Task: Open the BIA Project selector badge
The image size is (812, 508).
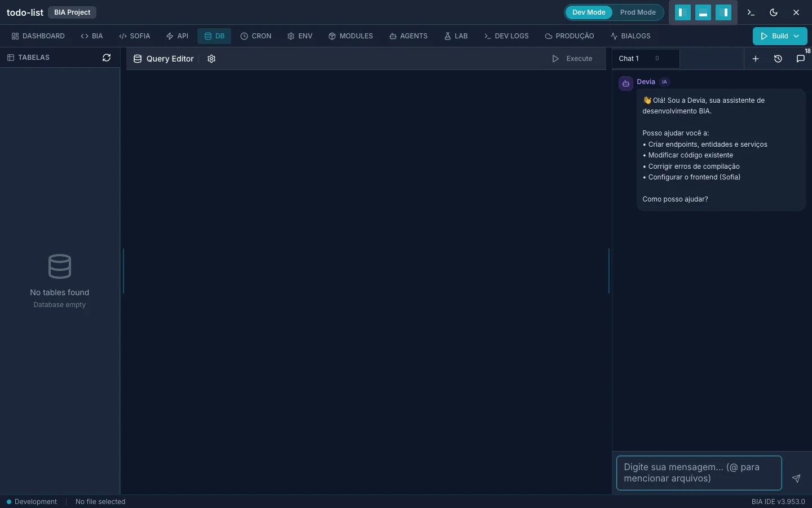Action: click(72, 12)
